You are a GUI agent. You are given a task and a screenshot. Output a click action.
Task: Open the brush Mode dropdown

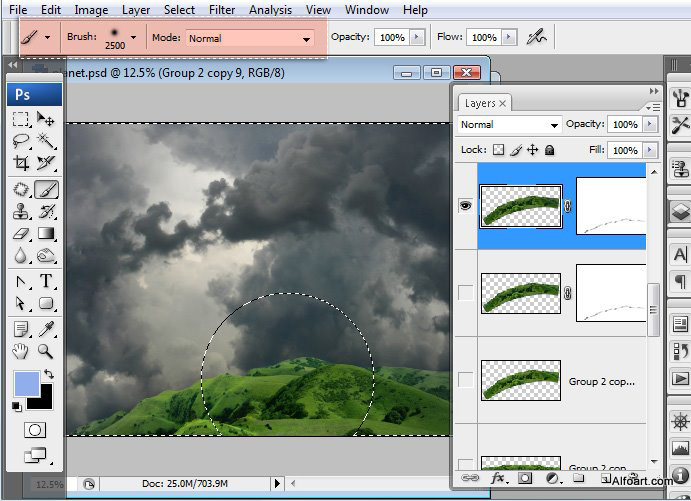(x=249, y=38)
